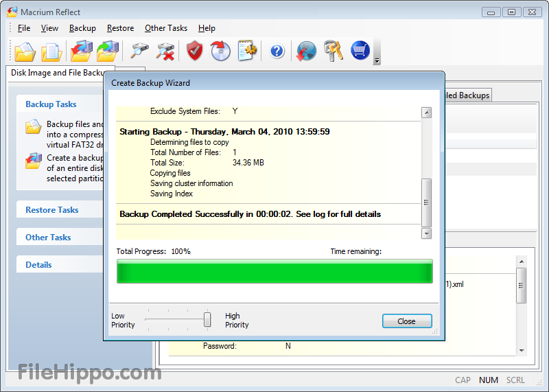Click the disk image backup toolbar icon with red arrow
This screenshot has height=392, width=549.
coord(81,51)
